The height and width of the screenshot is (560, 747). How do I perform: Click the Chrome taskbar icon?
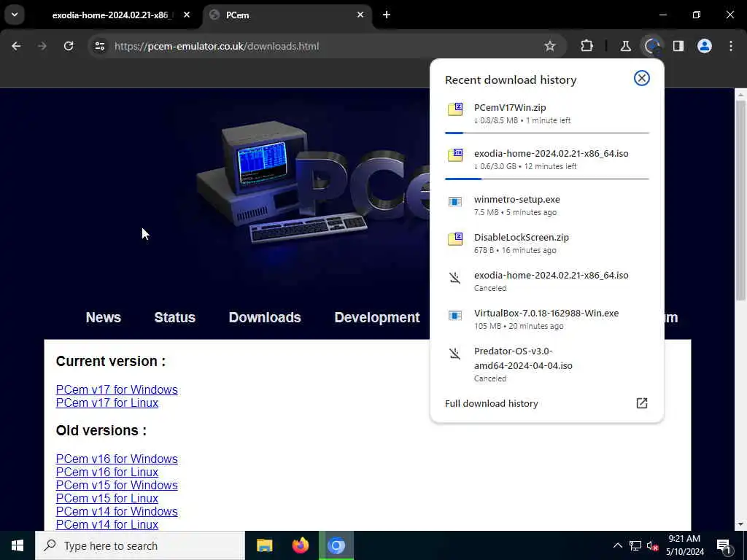336,545
